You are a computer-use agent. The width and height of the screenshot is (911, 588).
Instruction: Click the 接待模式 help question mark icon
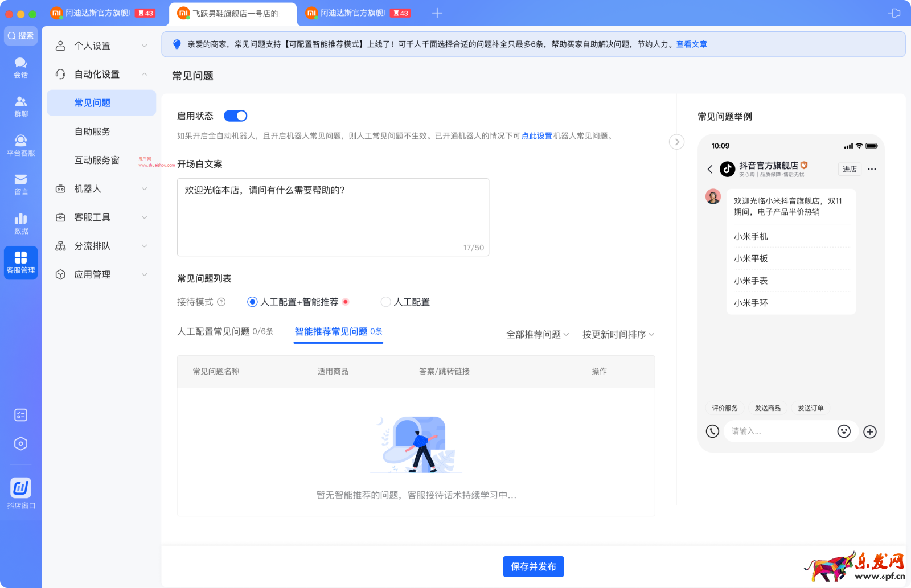click(x=221, y=302)
